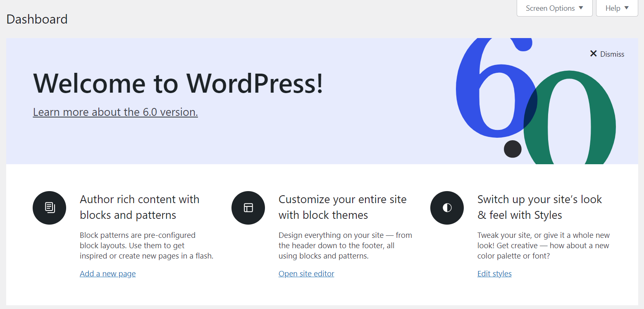Click the black dot in the 6.0 graphic
Screen dimensions: 644x309
point(513,149)
